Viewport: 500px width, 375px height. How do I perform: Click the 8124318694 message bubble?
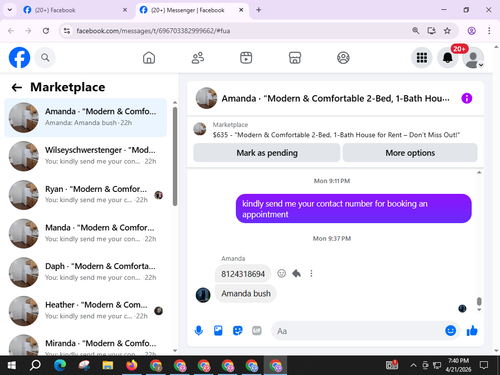pyautogui.click(x=243, y=274)
